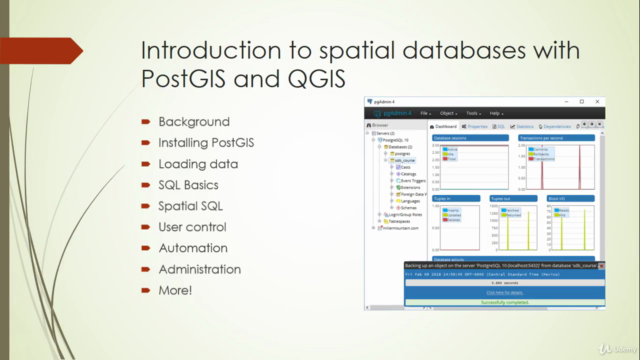Collapse the Servers (2) tree node
This screenshot has width=640, height=360.
pyautogui.click(x=367, y=133)
